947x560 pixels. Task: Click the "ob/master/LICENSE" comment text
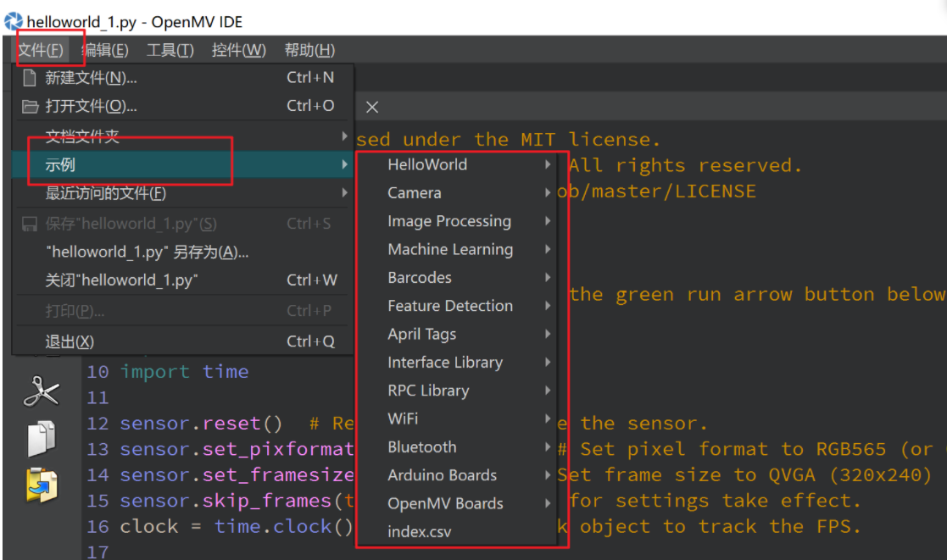pyautogui.click(x=656, y=191)
